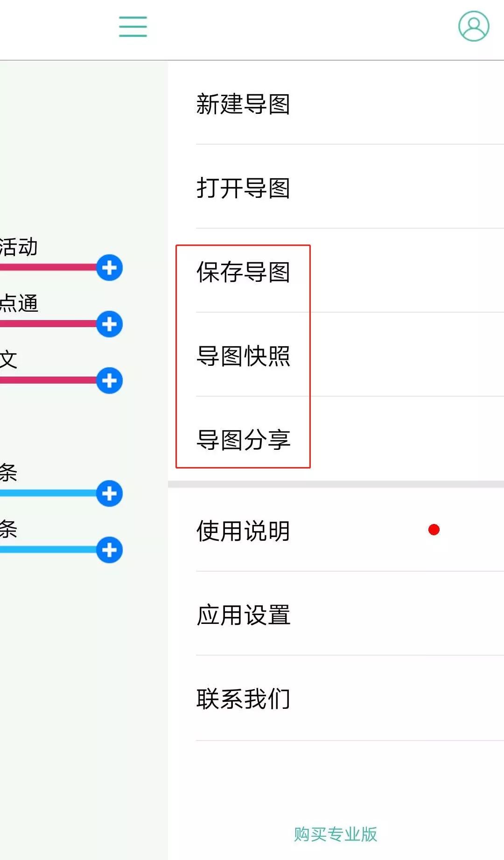
Task: Add node on first blue 条 branch
Action: pyautogui.click(x=110, y=494)
